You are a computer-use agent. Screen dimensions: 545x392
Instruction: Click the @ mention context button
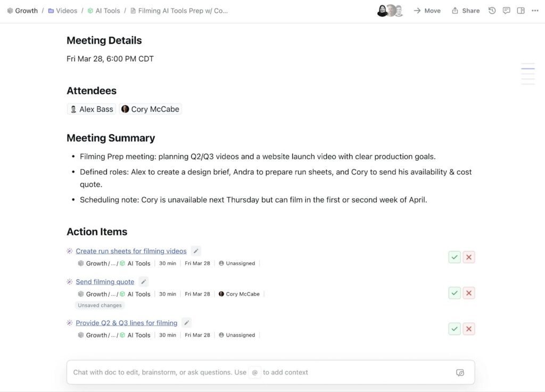254,373
